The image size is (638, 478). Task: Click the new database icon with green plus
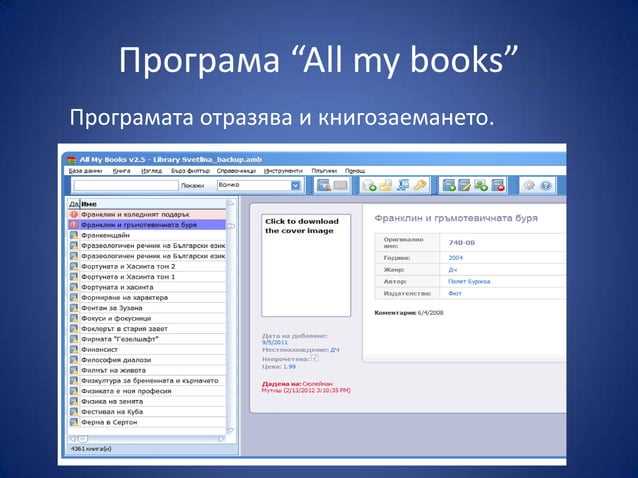[369, 186]
